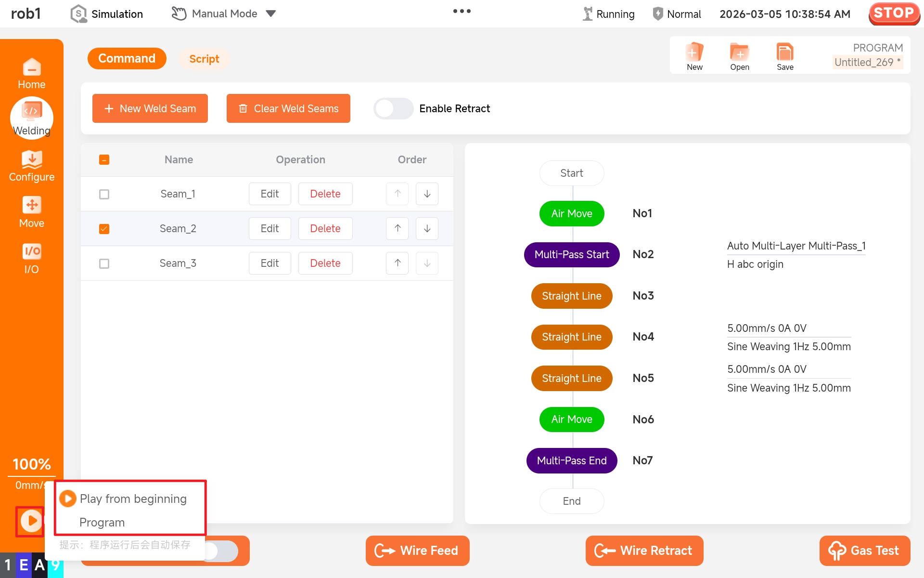Image resolution: width=924 pixels, height=578 pixels.
Task: Expand the Manual Mode dropdown arrow
Action: click(271, 13)
